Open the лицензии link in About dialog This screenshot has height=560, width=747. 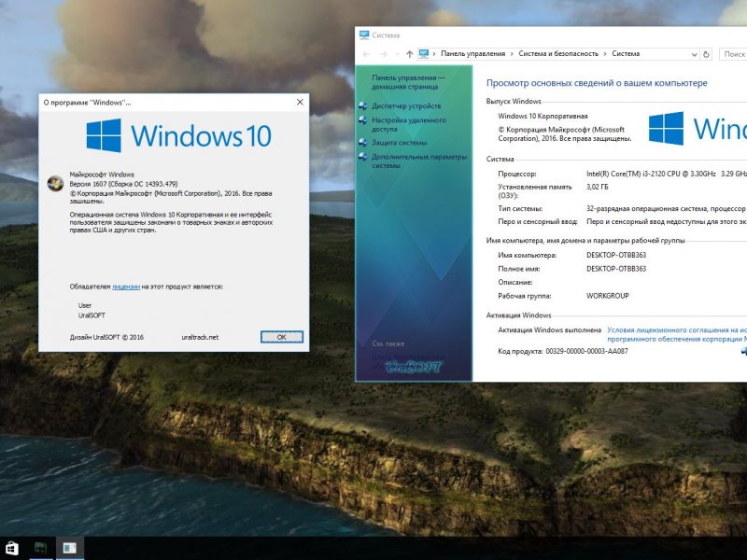coord(126,287)
